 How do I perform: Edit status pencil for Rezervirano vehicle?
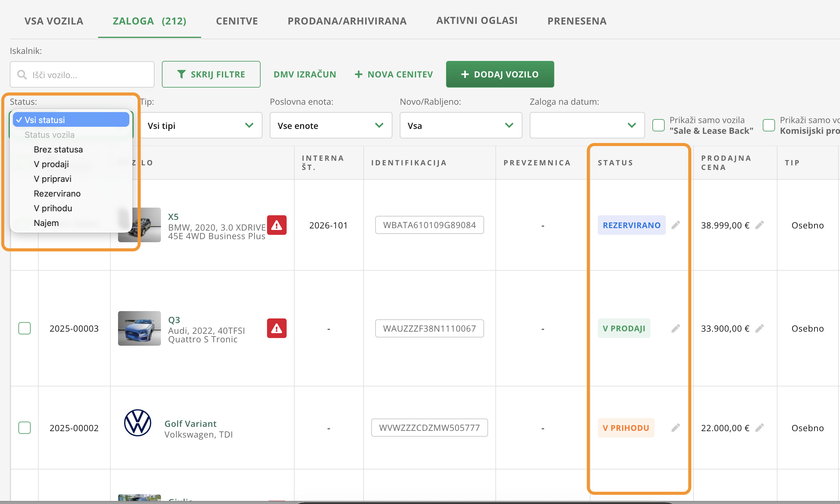pos(675,225)
